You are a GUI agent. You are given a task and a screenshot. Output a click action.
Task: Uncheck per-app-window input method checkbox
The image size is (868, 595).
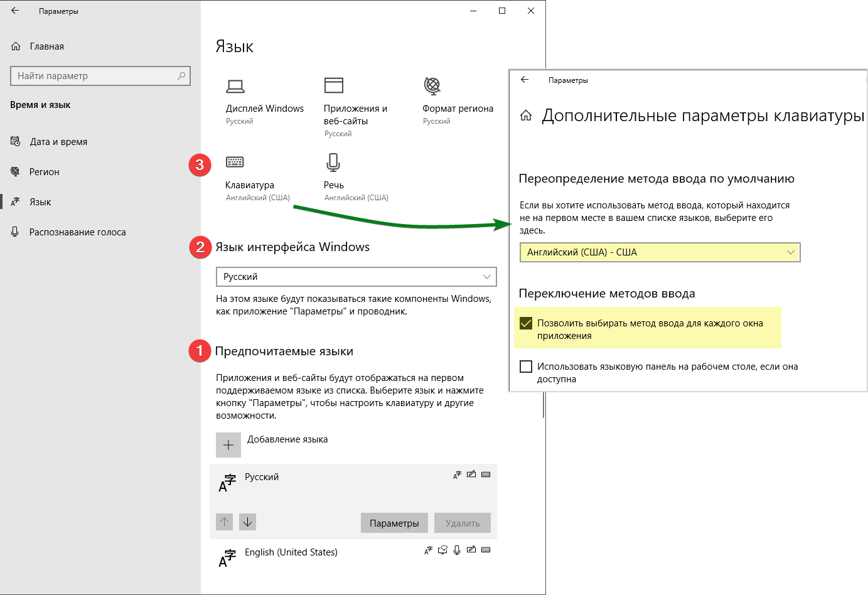pos(526,324)
